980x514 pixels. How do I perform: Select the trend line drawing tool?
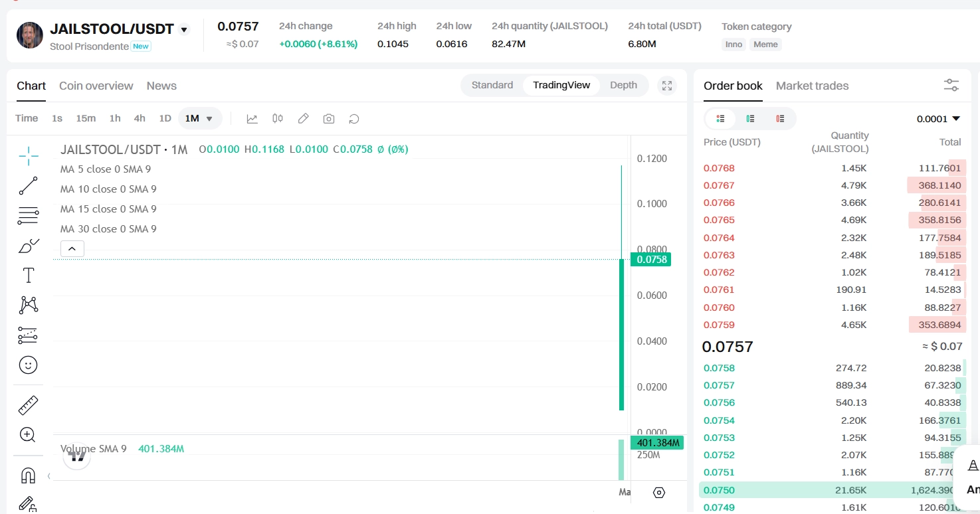point(29,186)
